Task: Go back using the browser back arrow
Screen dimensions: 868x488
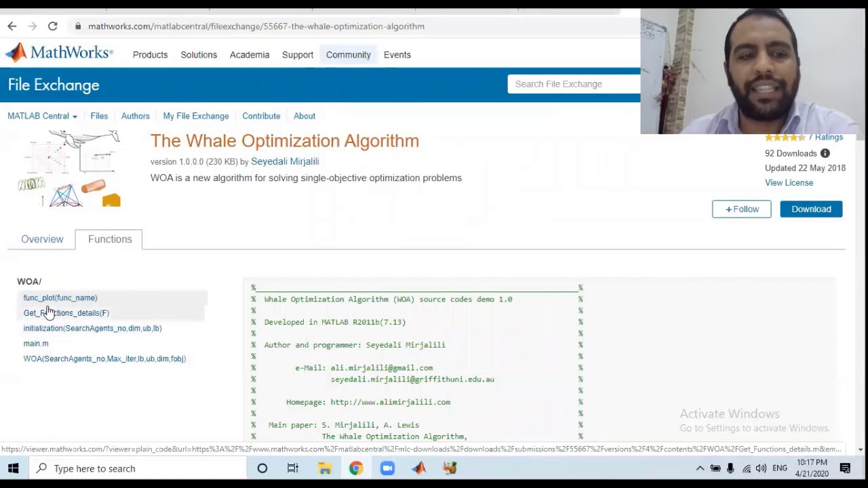Action: pos(12,26)
